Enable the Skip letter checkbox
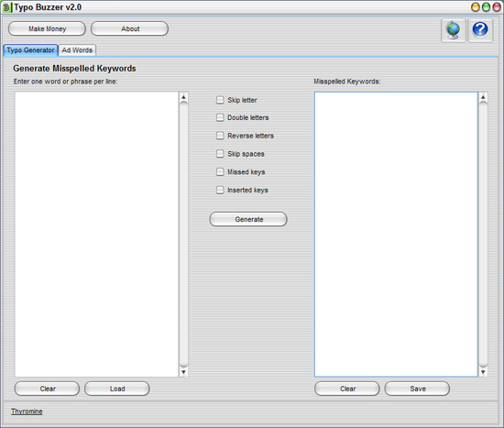The width and height of the screenshot is (504, 428). [220, 100]
